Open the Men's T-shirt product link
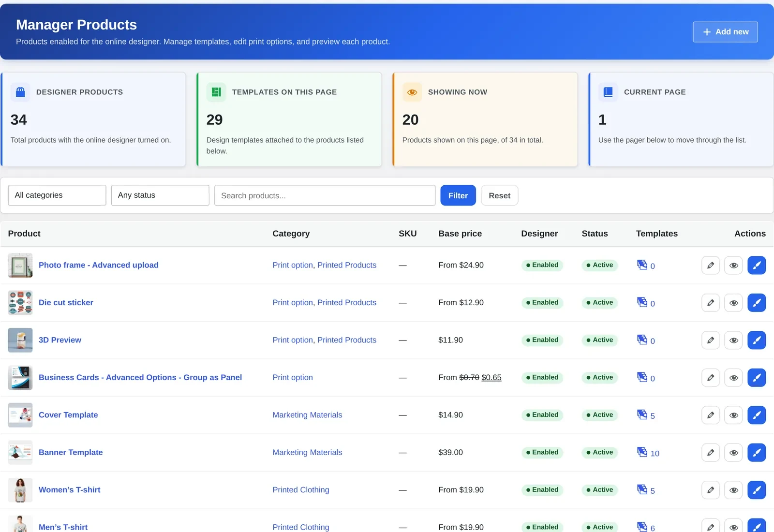The width and height of the screenshot is (774, 532). click(63, 527)
